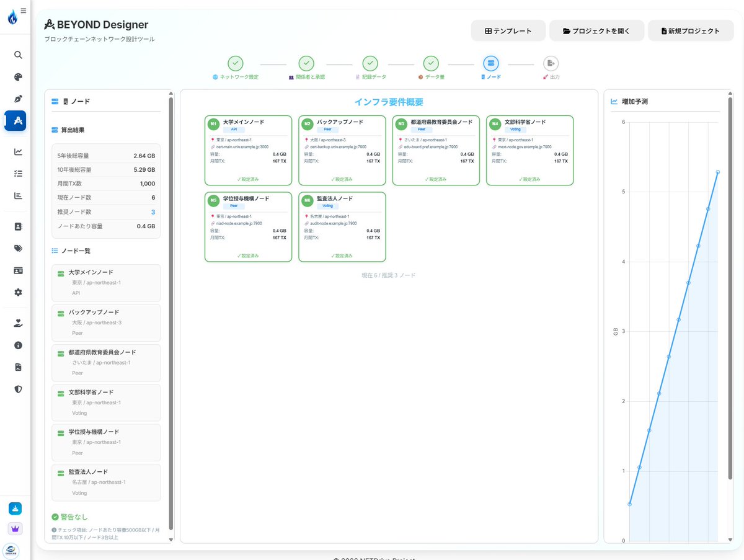This screenshot has height=560, width=744.
Task: Open the document file icon in the sidebar
Action: tap(18, 367)
